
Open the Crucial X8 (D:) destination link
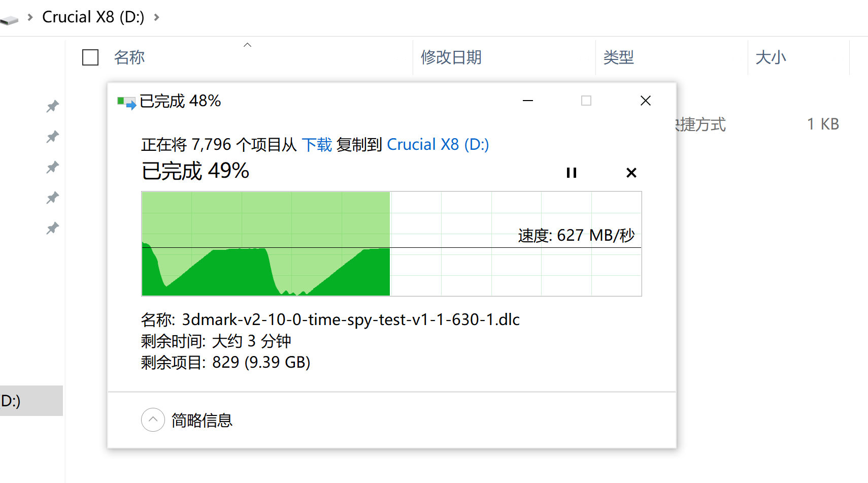438,145
